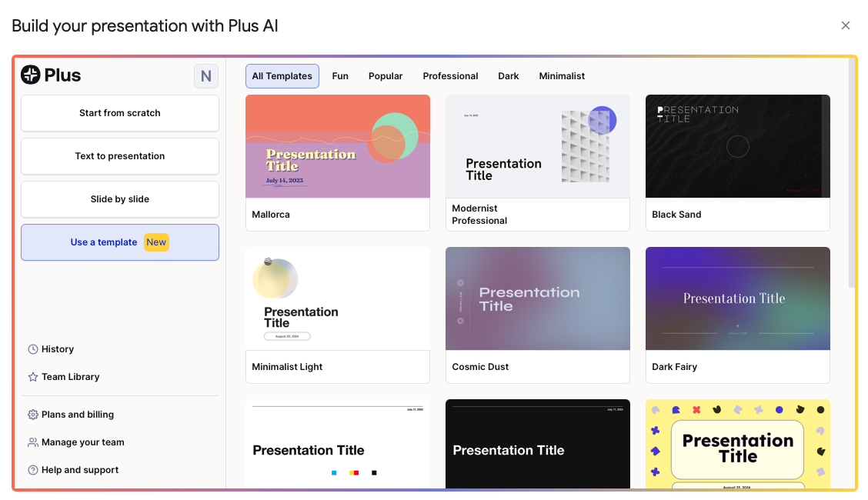Viewport: 868px width, 500px height.
Task: Click the Cosmic Dust label
Action: tap(480, 367)
